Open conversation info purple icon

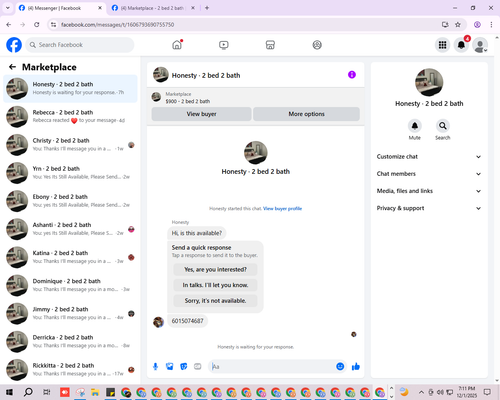click(352, 75)
